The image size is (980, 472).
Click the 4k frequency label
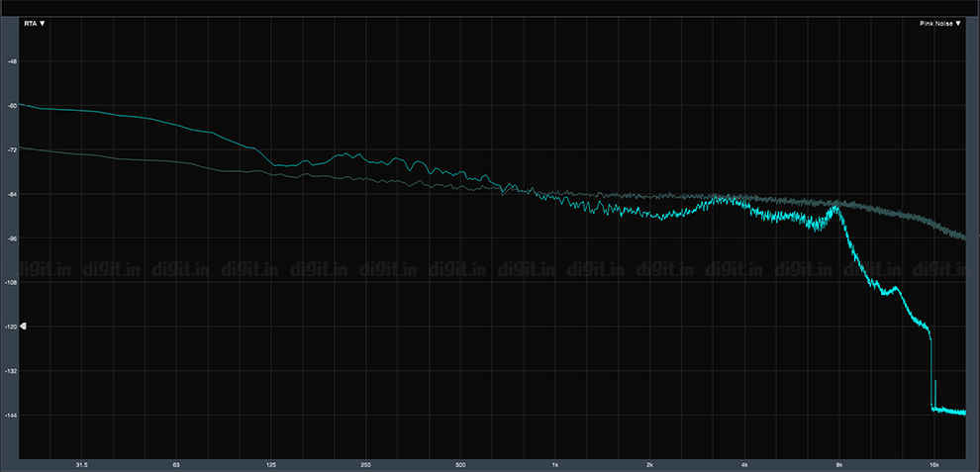744,465
